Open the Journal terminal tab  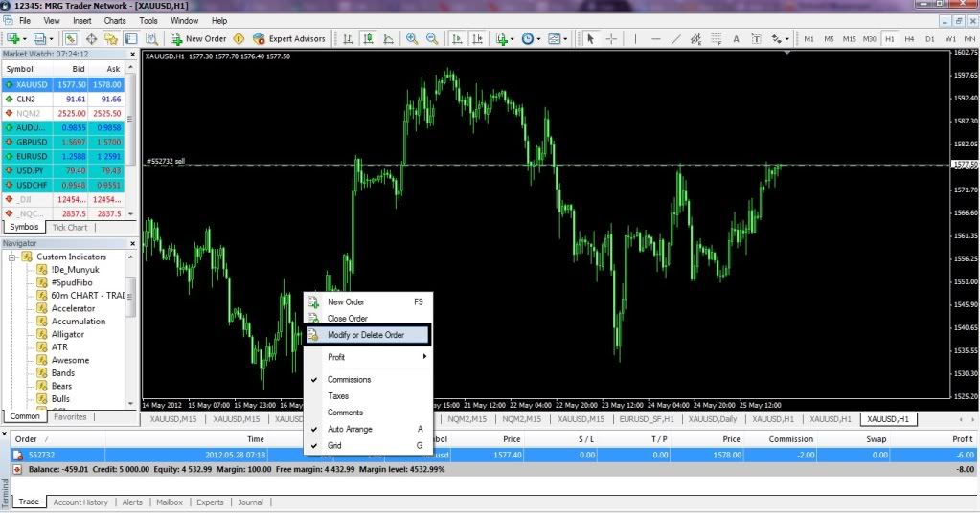point(250,502)
